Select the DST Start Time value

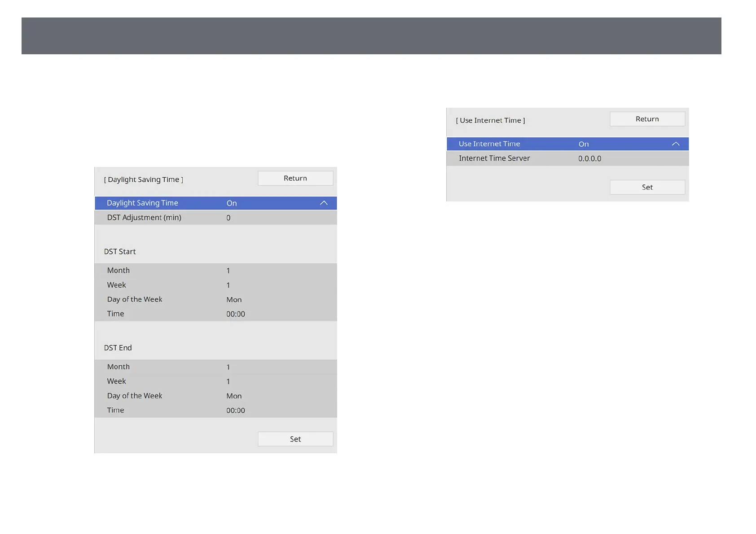coord(235,314)
